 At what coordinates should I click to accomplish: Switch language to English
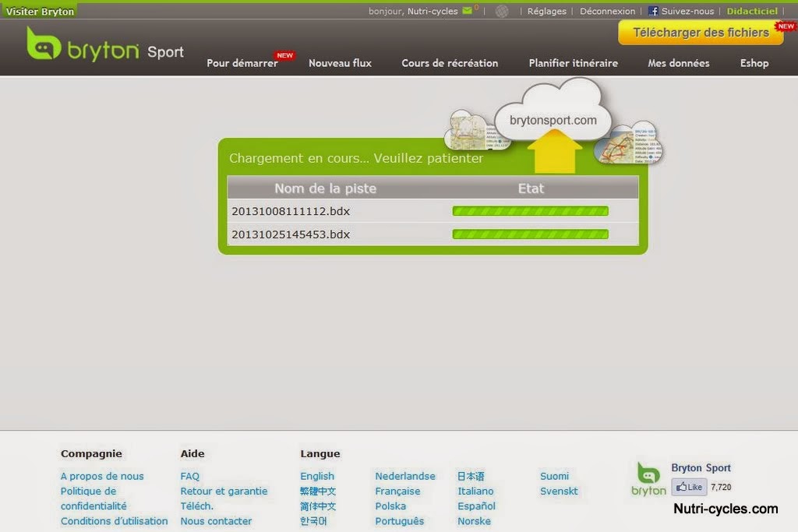(317, 476)
